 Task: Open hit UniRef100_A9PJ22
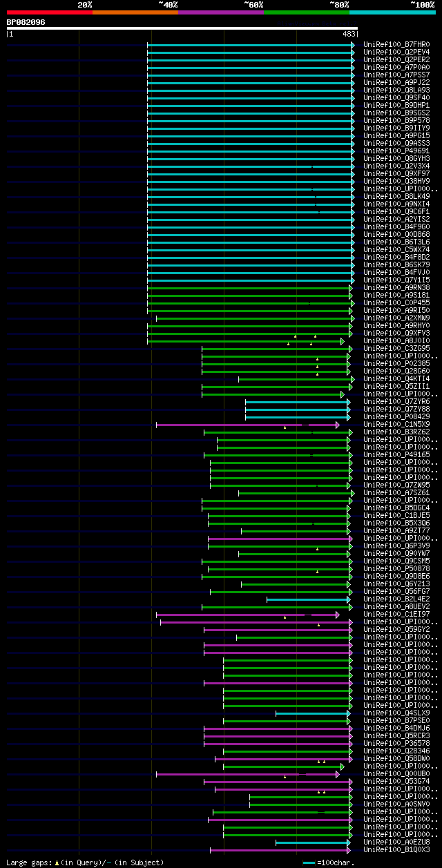[x=396, y=82]
